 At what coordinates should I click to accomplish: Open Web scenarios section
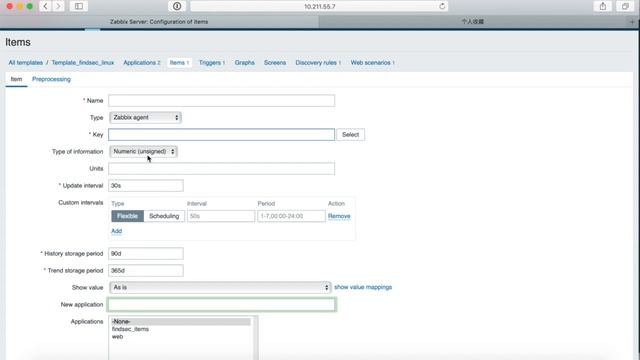coord(372,62)
